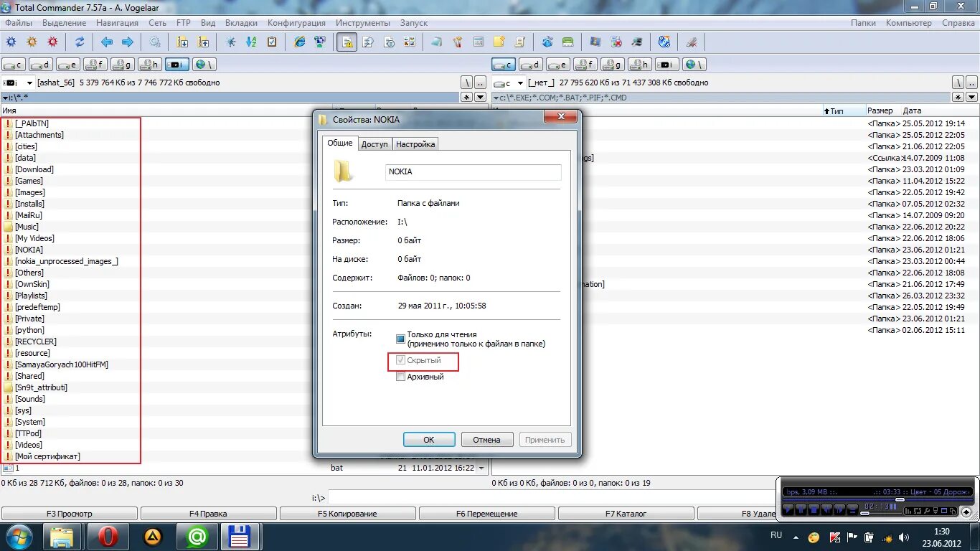980x551 pixels.
Task: Click the highlighted file-warning view toolbar icon
Action: coord(347,42)
